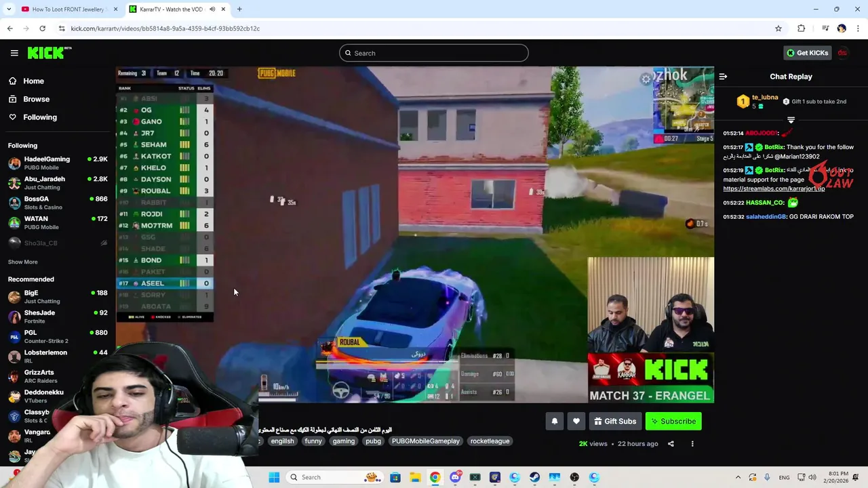Click te_lubna top gifter name

click(765, 97)
